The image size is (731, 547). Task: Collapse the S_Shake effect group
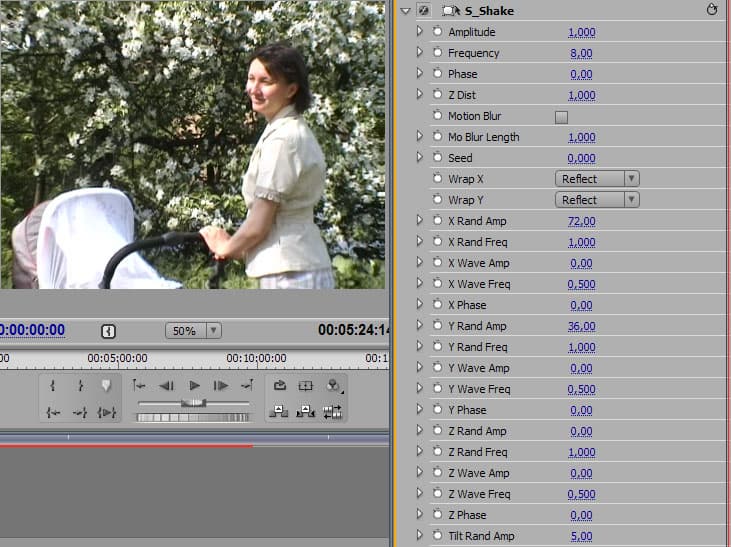[x=405, y=11]
